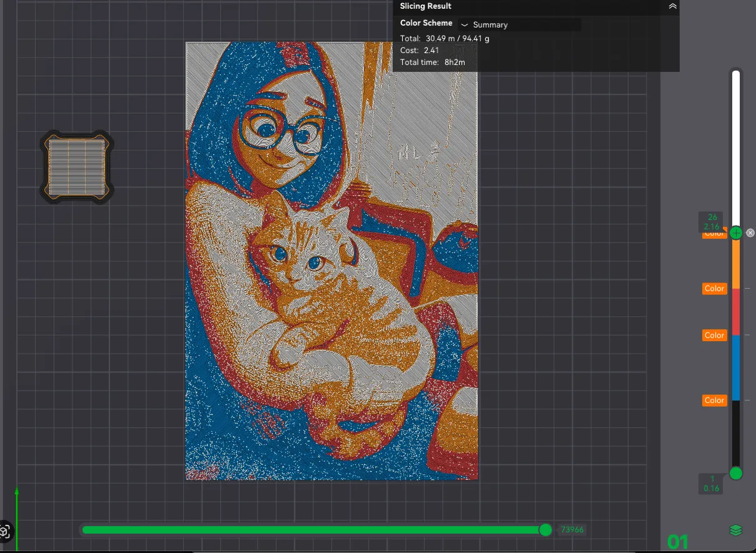Click the 73966 move count value

click(x=572, y=530)
